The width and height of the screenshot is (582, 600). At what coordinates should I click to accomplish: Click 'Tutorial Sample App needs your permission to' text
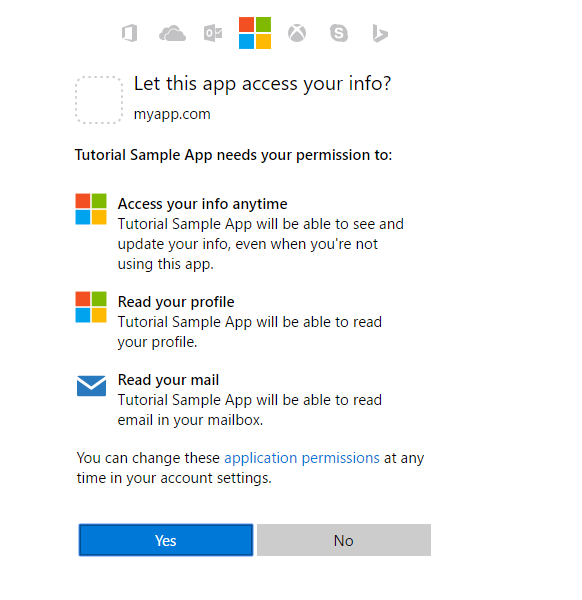point(233,155)
